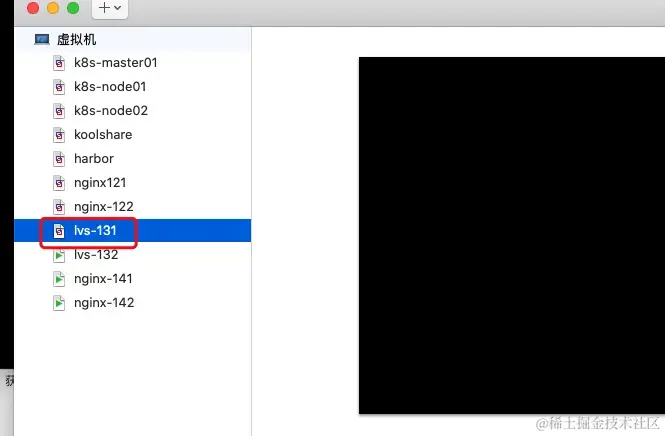Screen dimensions: 665x436
Task: Click the lvs-131 VM file icon
Action: (x=59, y=231)
